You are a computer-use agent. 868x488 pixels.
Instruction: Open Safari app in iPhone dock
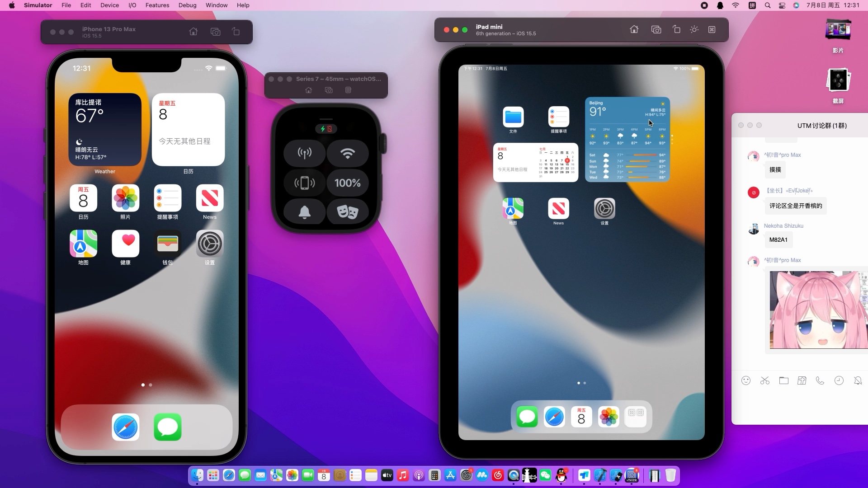point(126,427)
